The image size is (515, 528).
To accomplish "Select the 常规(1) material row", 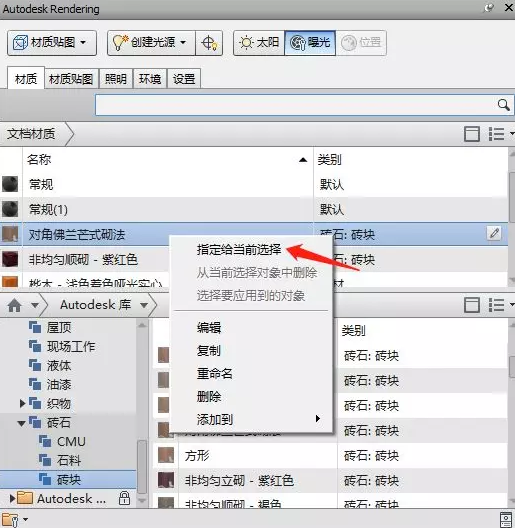I will (254, 209).
